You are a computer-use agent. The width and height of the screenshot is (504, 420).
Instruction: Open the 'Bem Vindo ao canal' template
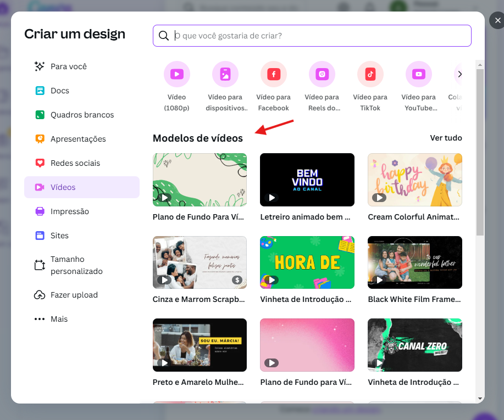pos(307,180)
